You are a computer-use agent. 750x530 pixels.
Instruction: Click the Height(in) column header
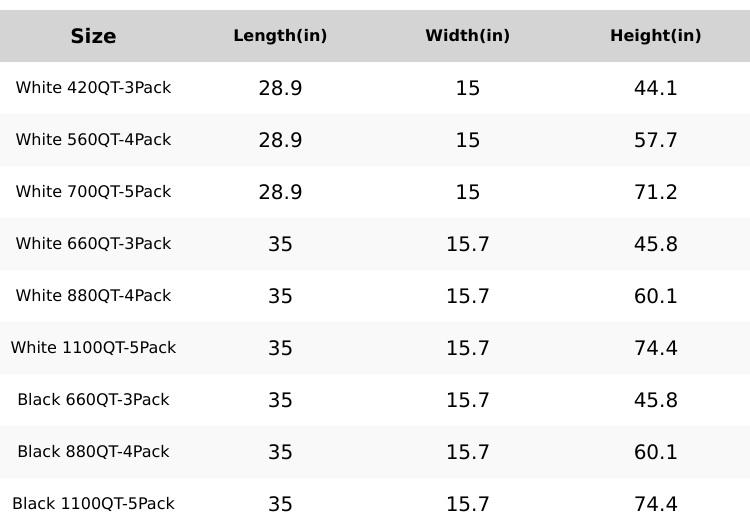(655, 36)
